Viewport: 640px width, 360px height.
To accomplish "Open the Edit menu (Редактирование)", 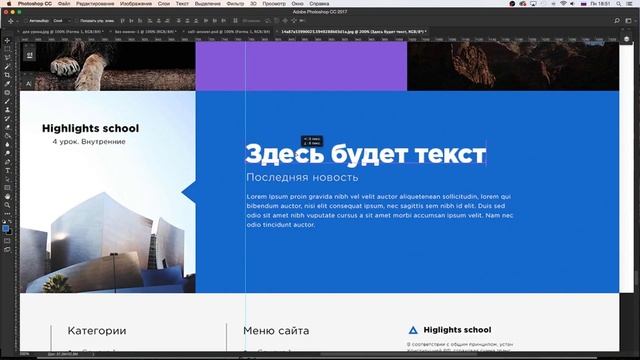I will 95,3.
